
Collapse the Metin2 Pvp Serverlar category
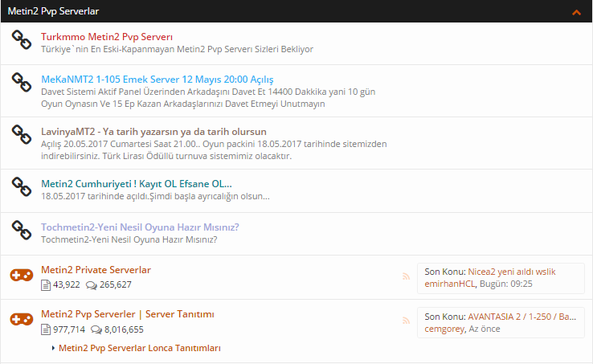tap(576, 12)
